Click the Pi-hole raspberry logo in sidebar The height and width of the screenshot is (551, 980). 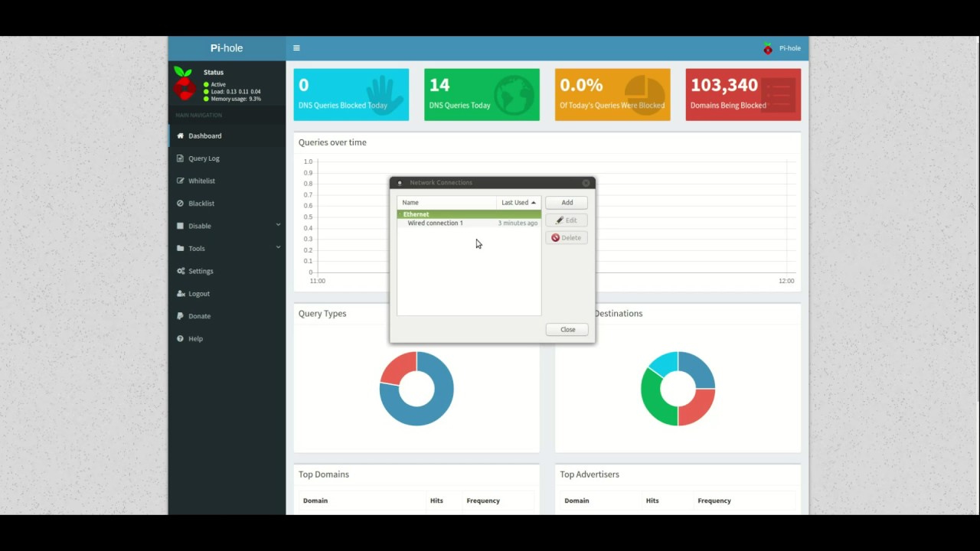pyautogui.click(x=184, y=83)
